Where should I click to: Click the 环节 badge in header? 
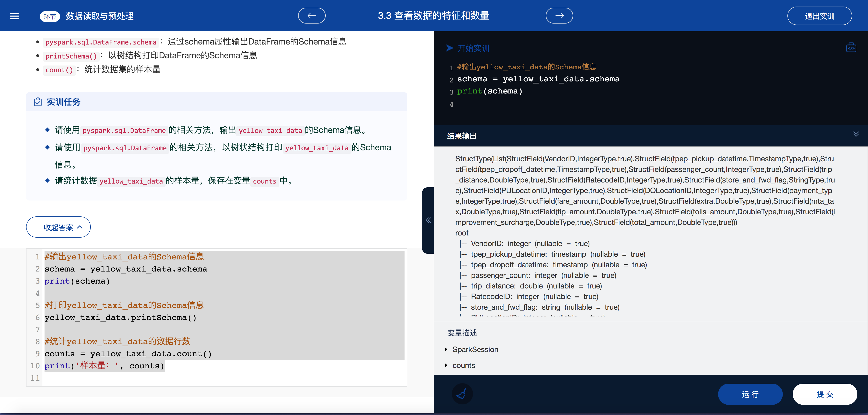click(50, 16)
